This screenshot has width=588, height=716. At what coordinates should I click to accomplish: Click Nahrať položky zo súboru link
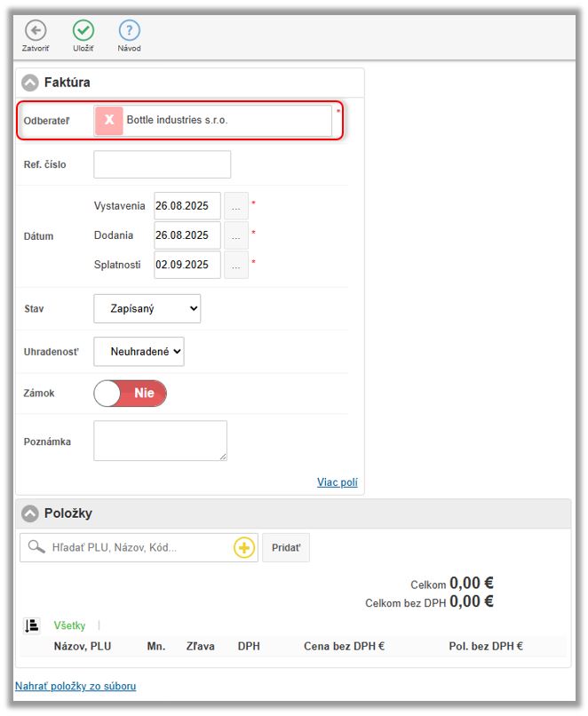75,686
